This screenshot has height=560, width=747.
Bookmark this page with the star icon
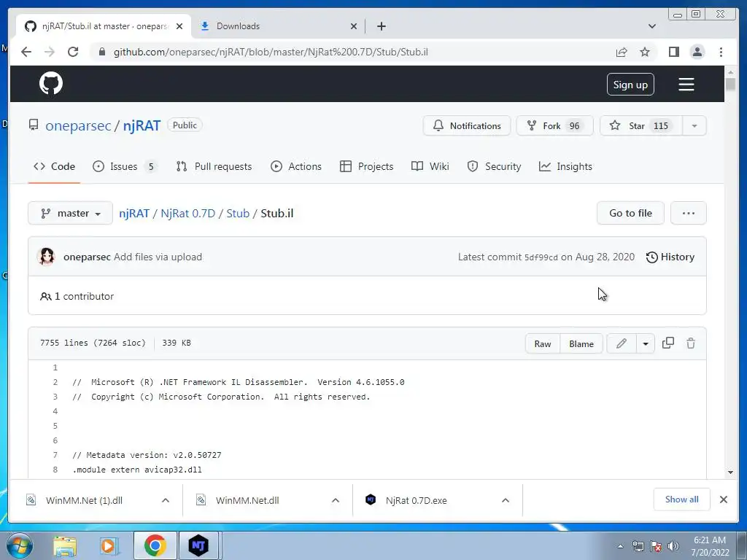(645, 52)
